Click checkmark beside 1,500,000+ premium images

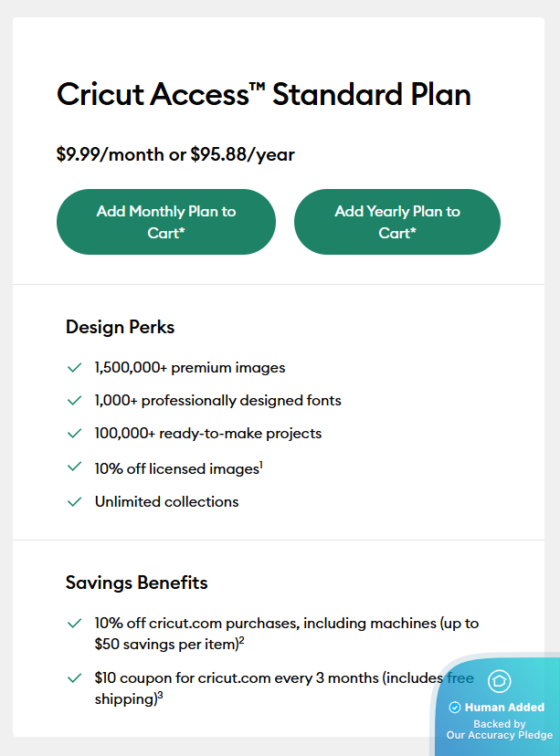pyautogui.click(x=75, y=368)
